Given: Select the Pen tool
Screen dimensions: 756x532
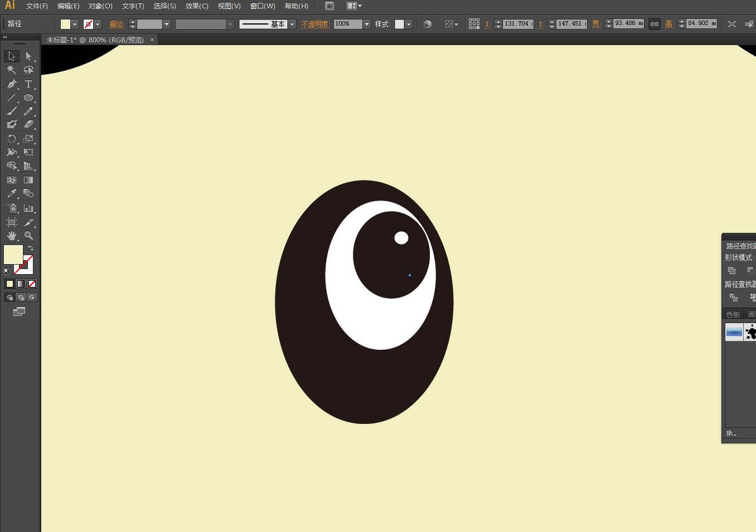Looking at the screenshot, I should [x=12, y=84].
